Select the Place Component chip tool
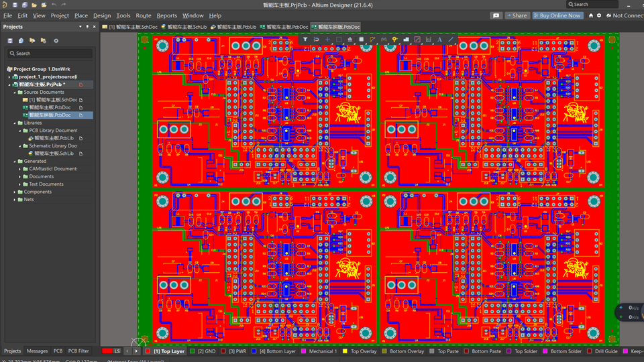 [361, 40]
